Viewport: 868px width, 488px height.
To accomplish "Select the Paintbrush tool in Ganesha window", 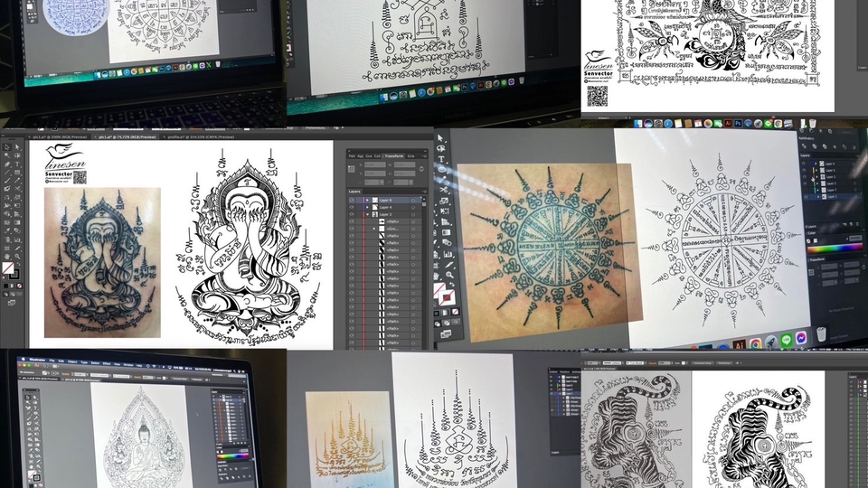I will 6,181.
